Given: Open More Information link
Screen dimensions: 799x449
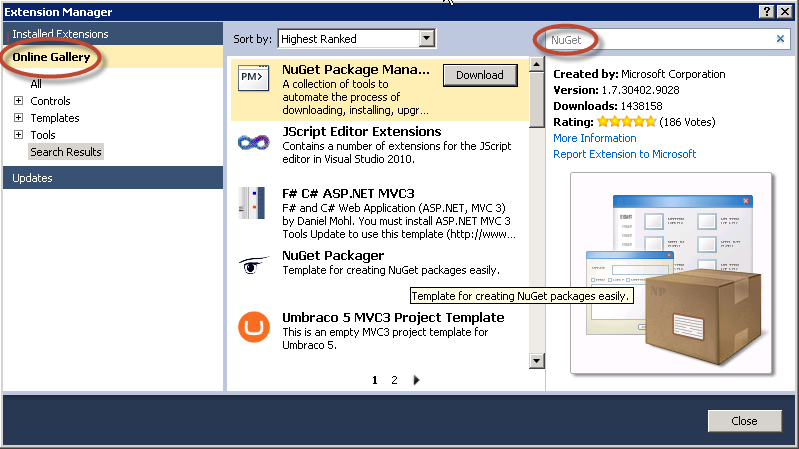Looking at the screenshot, I should tap(595, 138).
